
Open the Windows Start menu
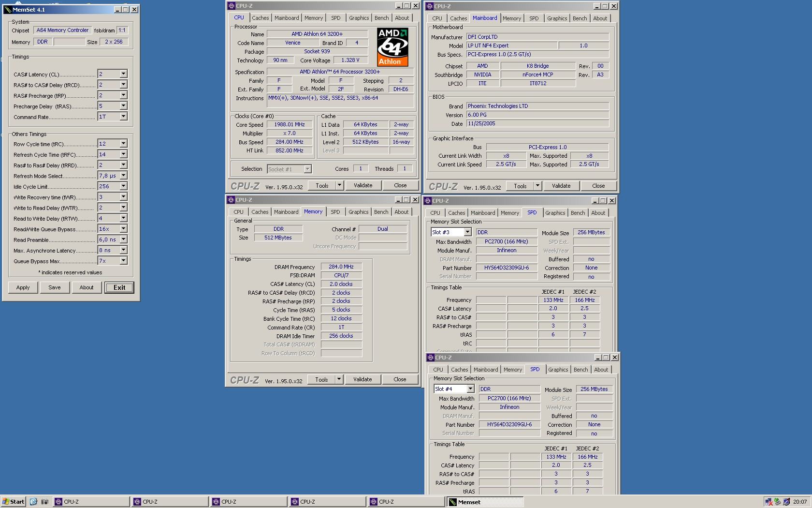tap(14, 502)
